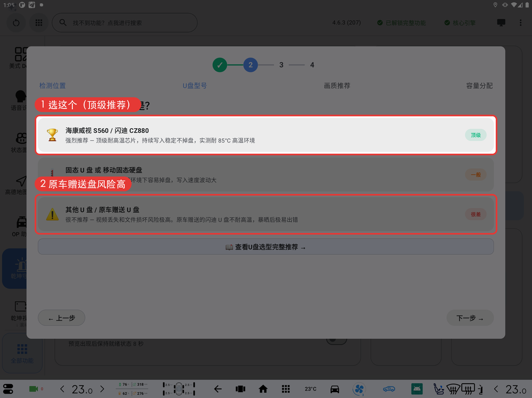Open 查看U盘选型完整推荐 link

pyautogui.click(x=265, y=247)
